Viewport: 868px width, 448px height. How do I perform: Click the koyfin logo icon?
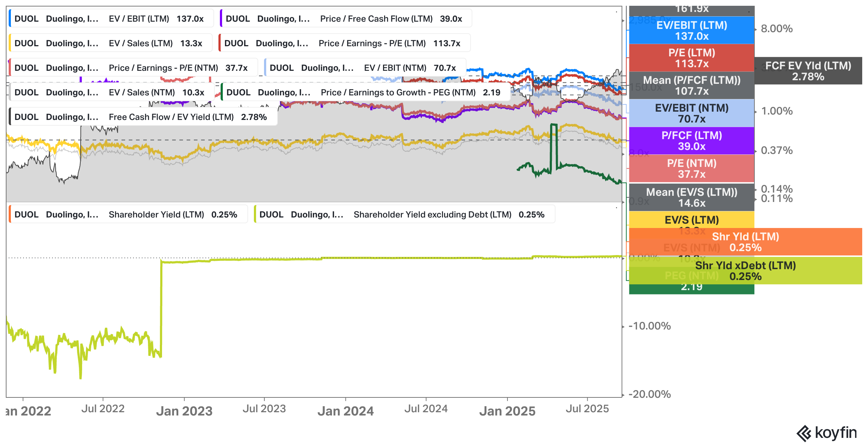click(804, 433)
